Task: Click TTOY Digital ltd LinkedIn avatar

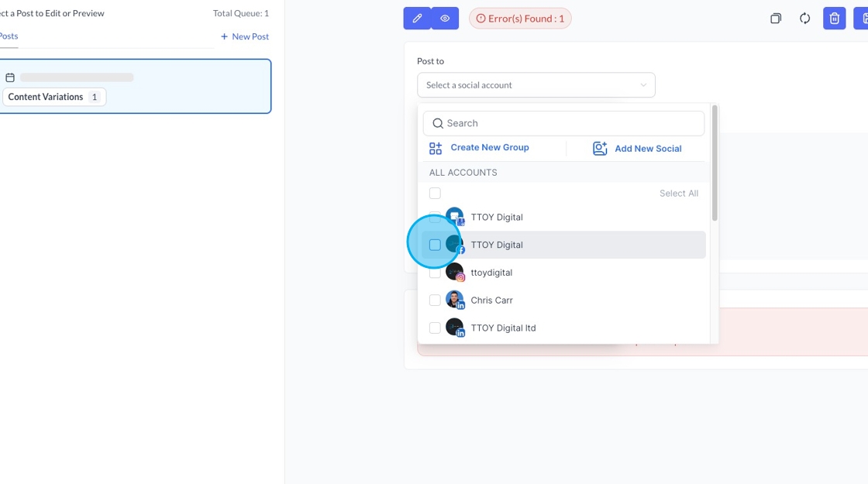Action: coord(454,328)
